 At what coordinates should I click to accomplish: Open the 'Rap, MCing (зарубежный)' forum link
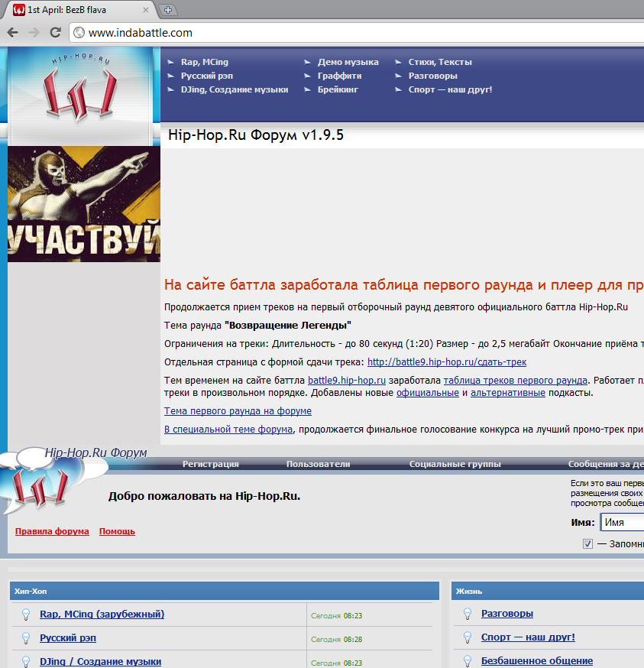102,614
